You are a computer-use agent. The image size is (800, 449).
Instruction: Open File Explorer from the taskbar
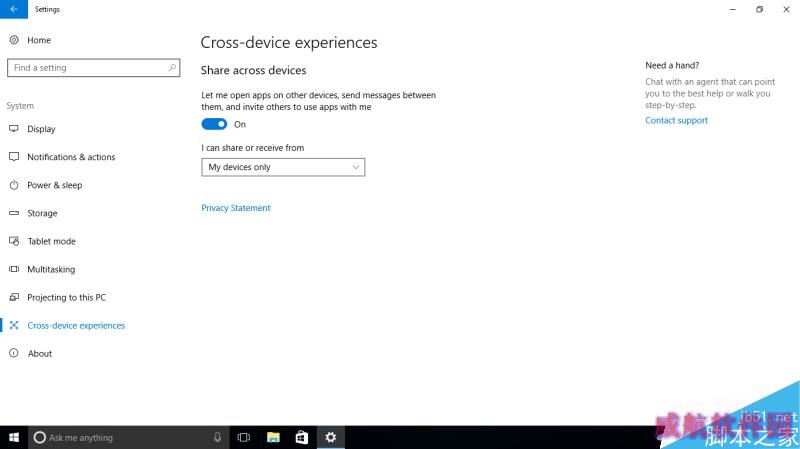point(273,437)
